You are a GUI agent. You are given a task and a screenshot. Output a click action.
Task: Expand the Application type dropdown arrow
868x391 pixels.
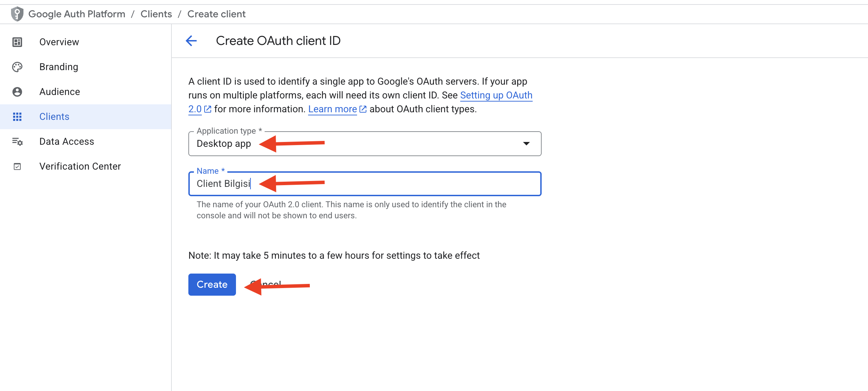pyautogui.click(x=526, y=144)
